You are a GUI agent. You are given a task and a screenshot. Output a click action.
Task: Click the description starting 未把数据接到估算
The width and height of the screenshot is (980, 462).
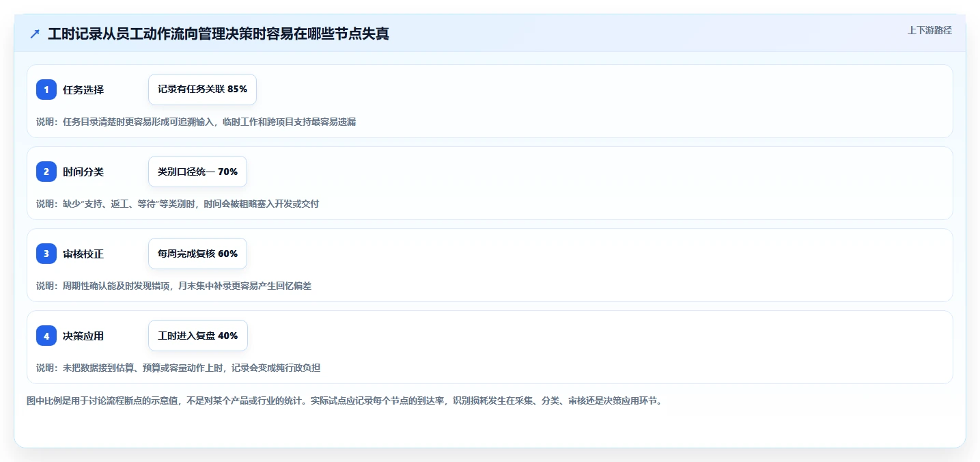[x=178, y=368]
